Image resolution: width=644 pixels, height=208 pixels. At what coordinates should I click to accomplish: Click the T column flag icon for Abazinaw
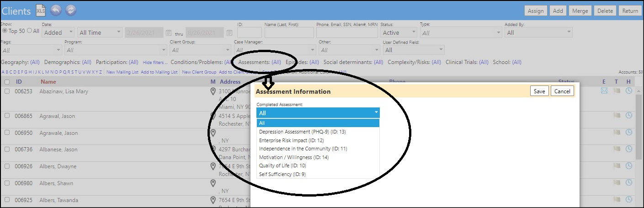click(x=617, y=91)
